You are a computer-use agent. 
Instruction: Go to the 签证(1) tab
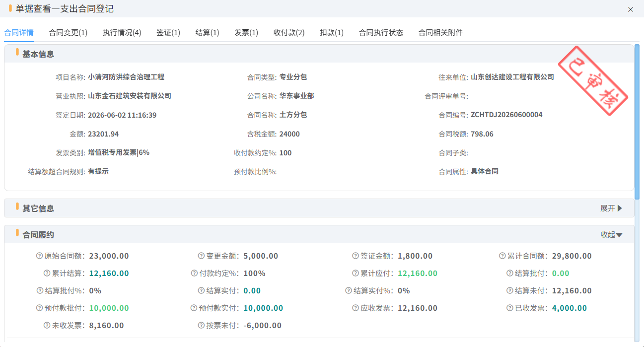[x=168, y=33]
